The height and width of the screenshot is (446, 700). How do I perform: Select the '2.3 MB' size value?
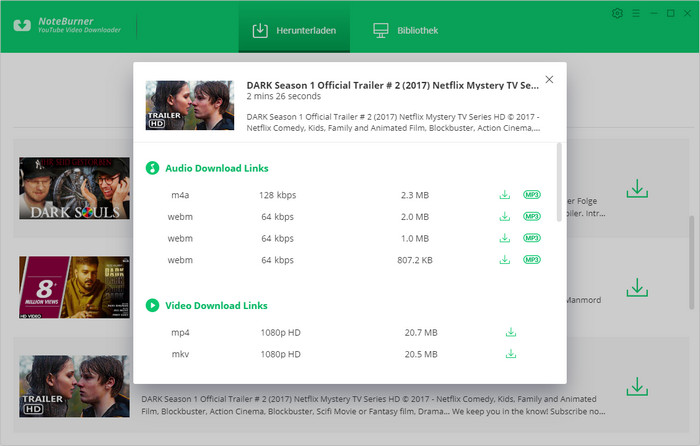point(415,195)
